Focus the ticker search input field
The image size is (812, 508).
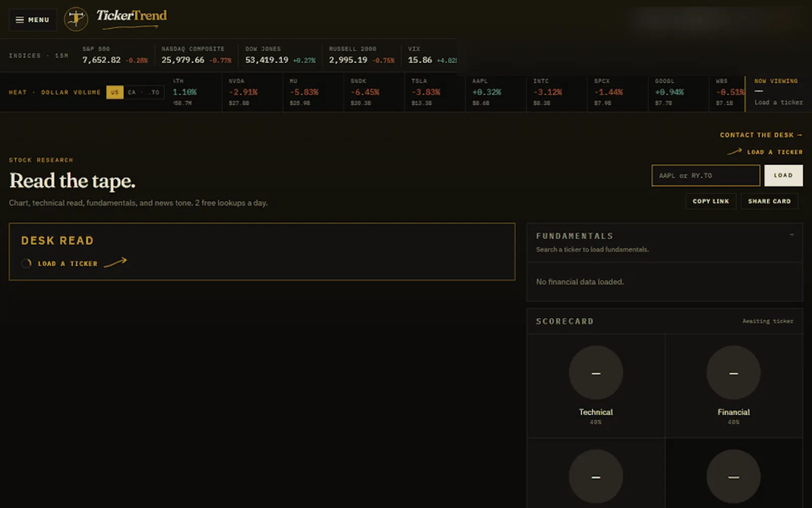(705, 175)
